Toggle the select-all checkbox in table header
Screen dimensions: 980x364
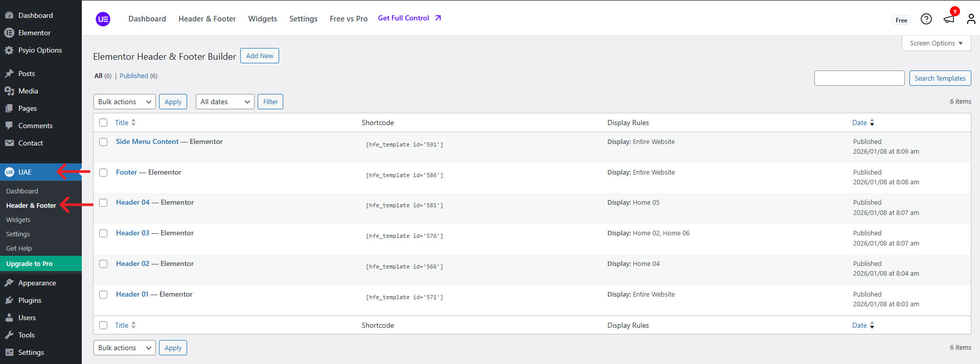click(103, 123)
